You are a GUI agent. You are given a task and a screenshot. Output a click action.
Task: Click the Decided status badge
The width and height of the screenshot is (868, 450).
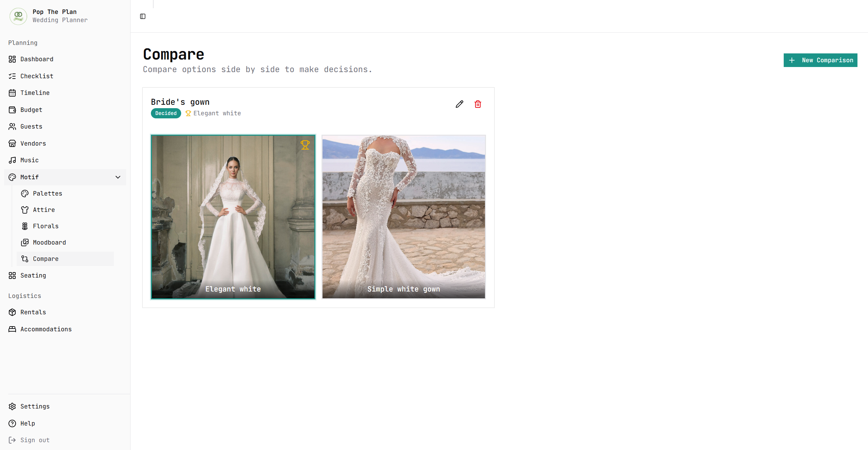(x=166, y=113)
